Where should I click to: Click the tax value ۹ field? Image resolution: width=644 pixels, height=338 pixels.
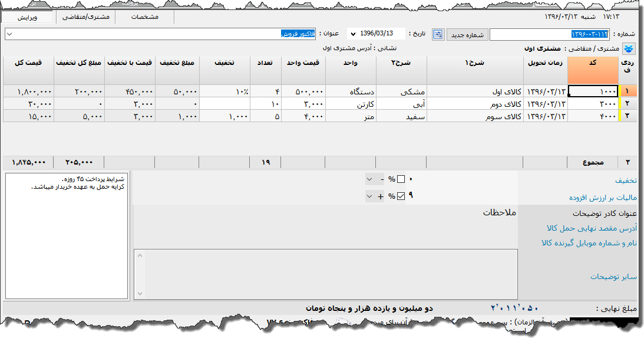410,196
